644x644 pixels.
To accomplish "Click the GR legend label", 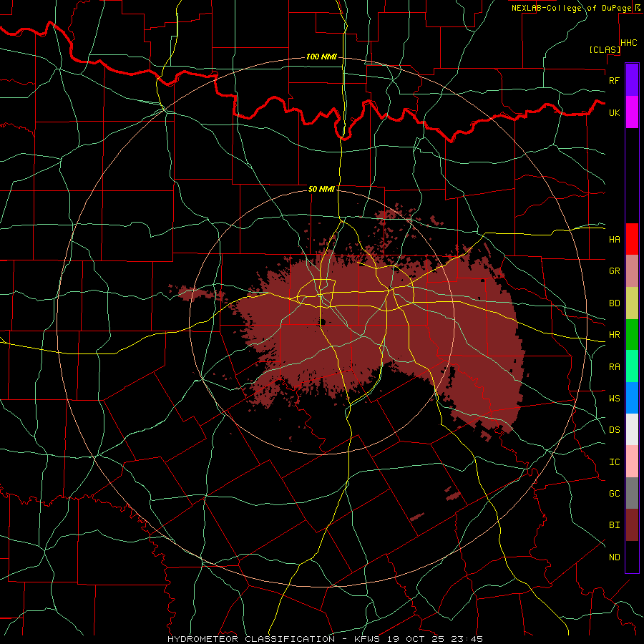I will (614, 271).
